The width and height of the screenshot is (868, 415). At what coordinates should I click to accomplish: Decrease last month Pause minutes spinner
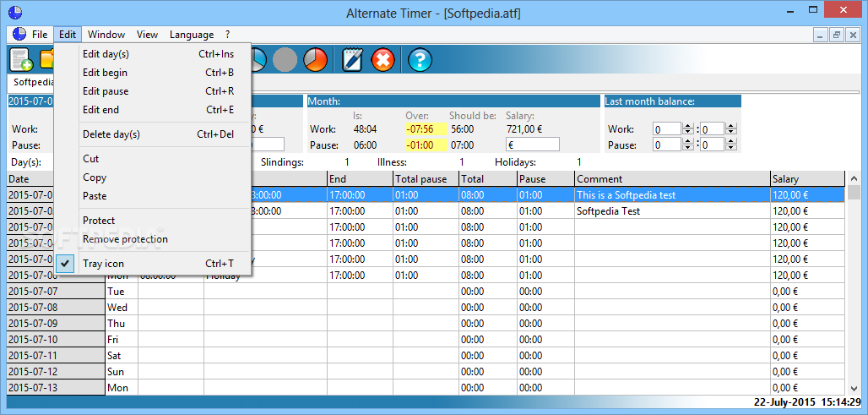(x=730, y=149)
